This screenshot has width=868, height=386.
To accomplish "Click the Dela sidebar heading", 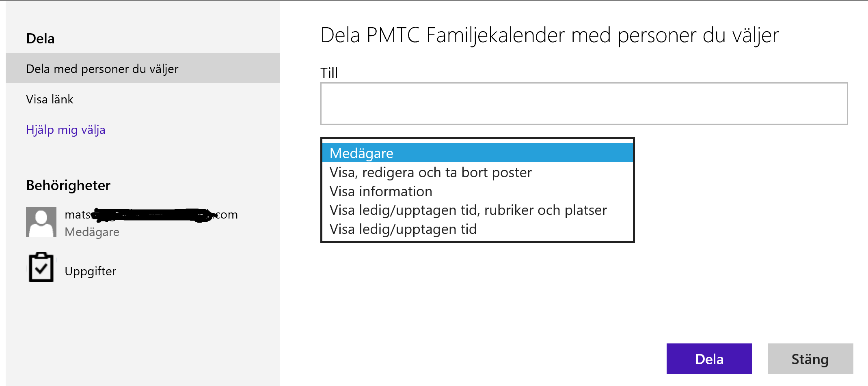I will 40,39.
